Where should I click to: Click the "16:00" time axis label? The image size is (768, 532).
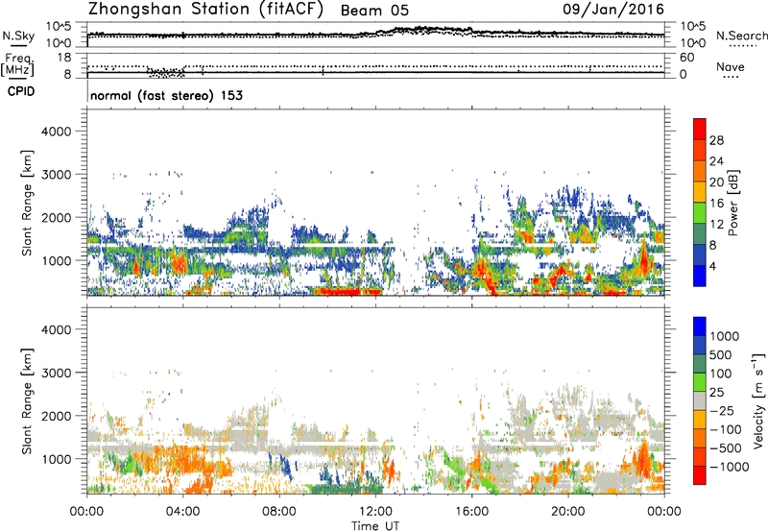point(471,512)
